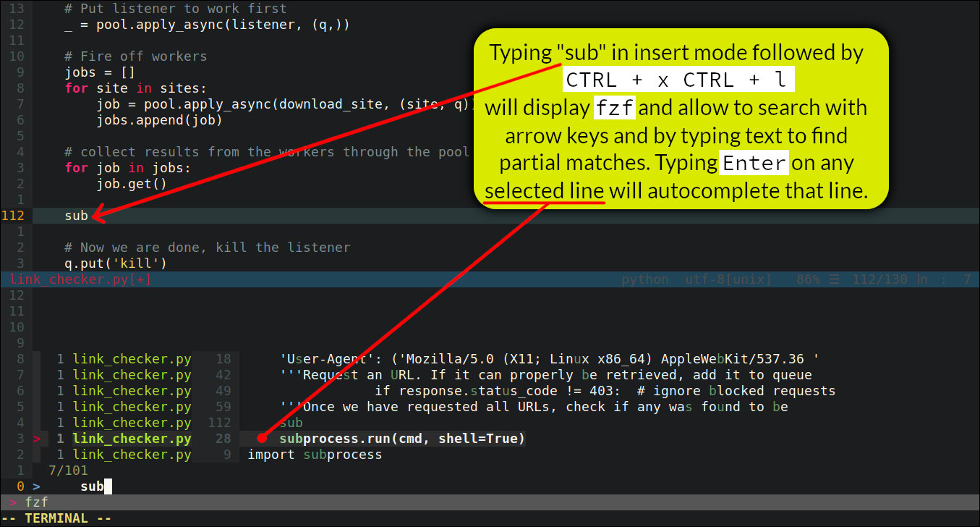
Task: Select the import subprocess result in fzf
Action: (315, 454)
